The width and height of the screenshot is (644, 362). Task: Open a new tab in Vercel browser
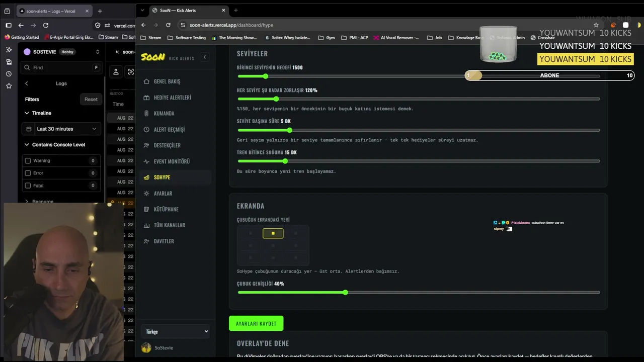click(x=100, y=11)
